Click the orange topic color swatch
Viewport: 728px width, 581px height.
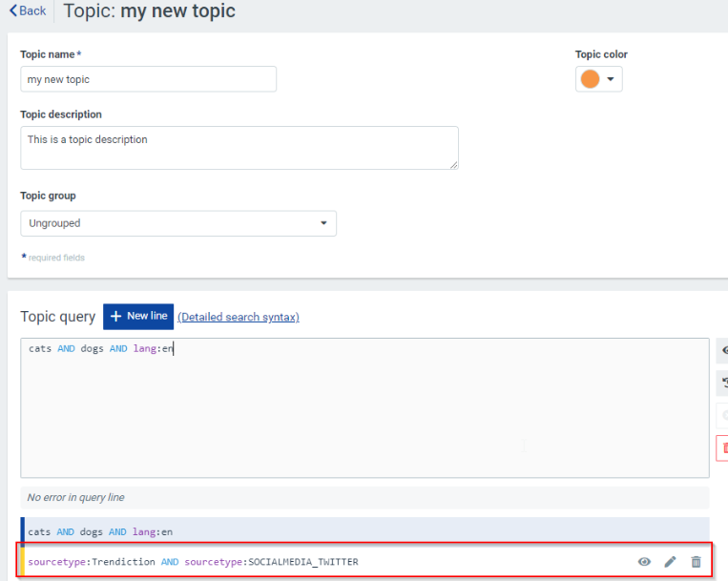point(590,79)
